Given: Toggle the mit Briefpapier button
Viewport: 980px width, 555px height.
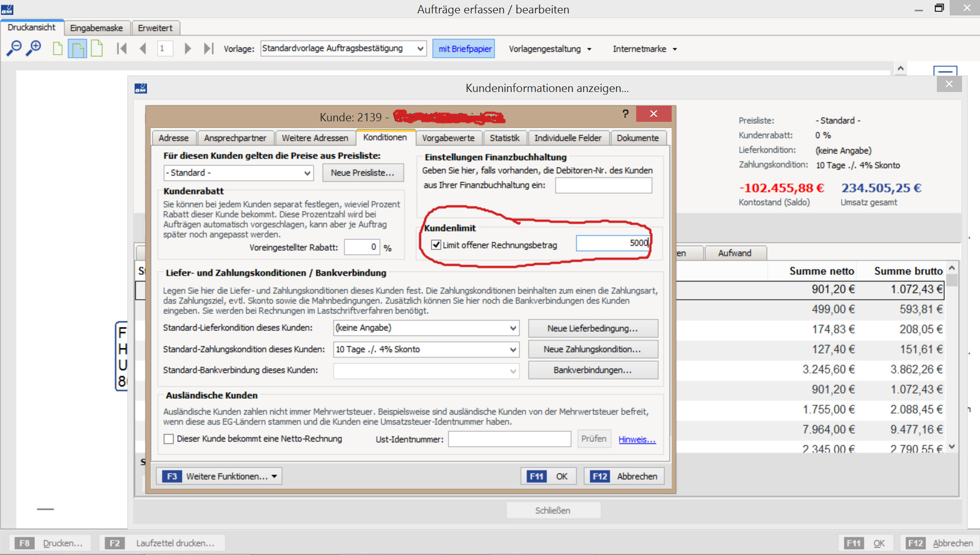Looking at the screenshot, I should click(x=464, y=49).
